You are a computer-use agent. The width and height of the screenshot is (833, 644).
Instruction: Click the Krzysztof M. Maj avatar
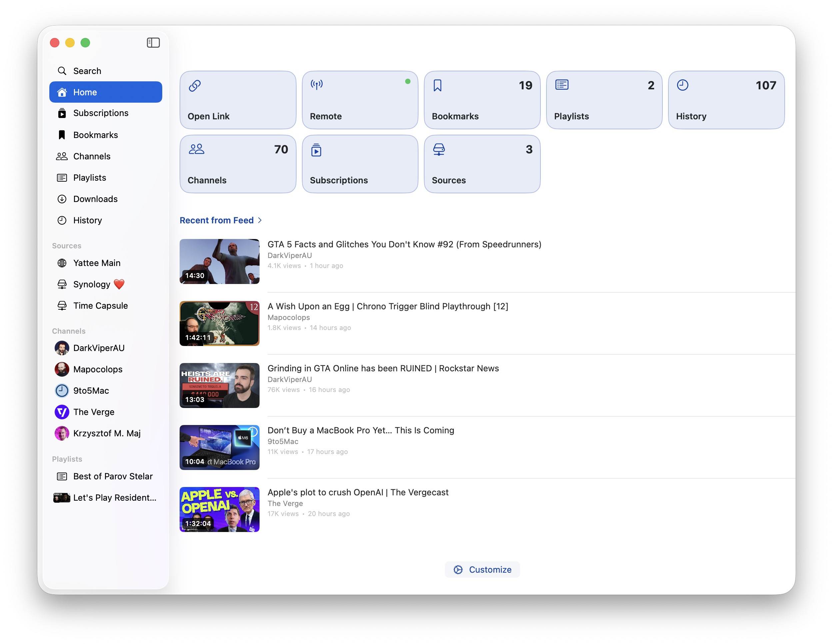[62, 433]
